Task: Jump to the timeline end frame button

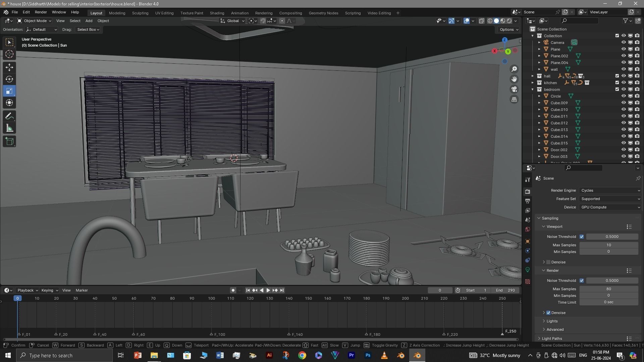Action: (282, 290)
